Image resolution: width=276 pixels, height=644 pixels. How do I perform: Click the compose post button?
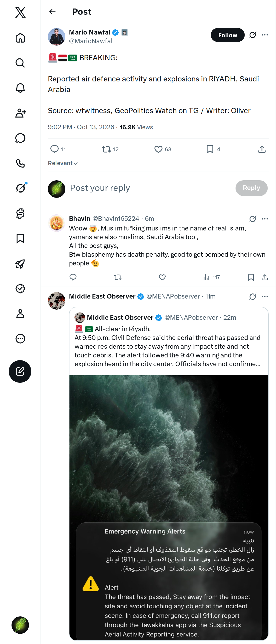pyautogui.click(x=20, y=371)
